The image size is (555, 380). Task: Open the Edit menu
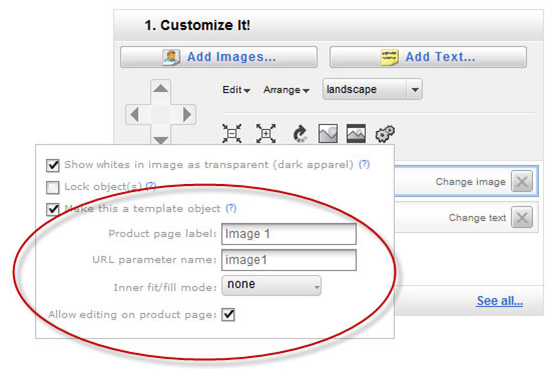pos(236,90)
